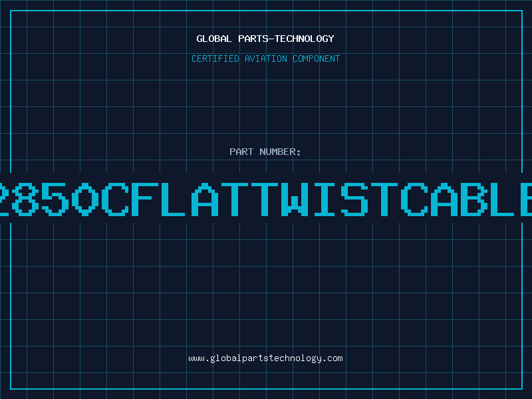Select the large part number text
The image size is (532, 399).
click(265, 198)
